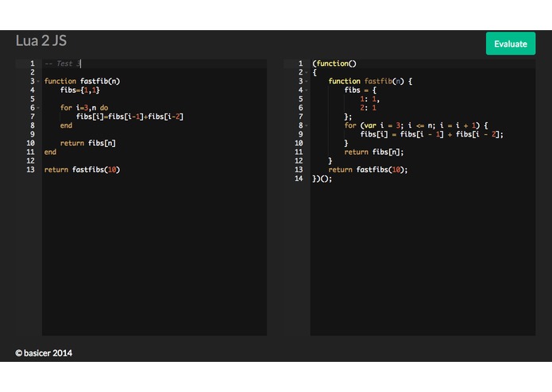Click the 'for i=3,n do' line
Image resolution: width=552 pixels, height=392 pixels.
tap(84, 108)
